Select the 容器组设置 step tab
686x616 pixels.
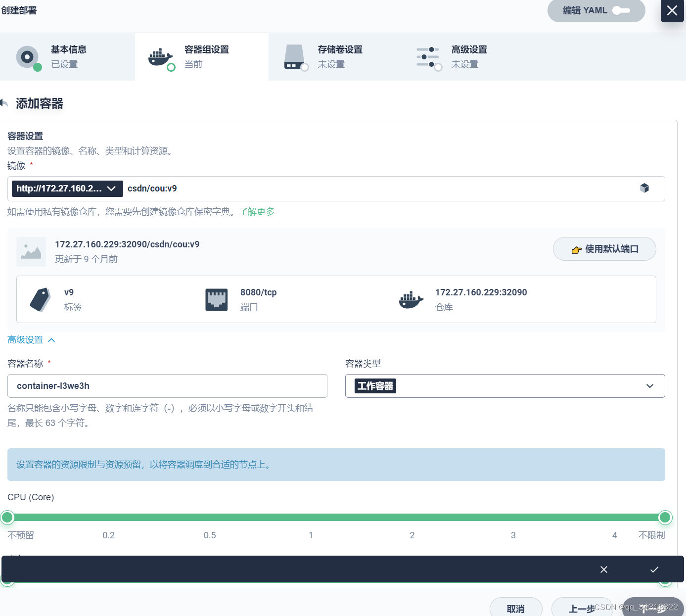click(202, 57)
